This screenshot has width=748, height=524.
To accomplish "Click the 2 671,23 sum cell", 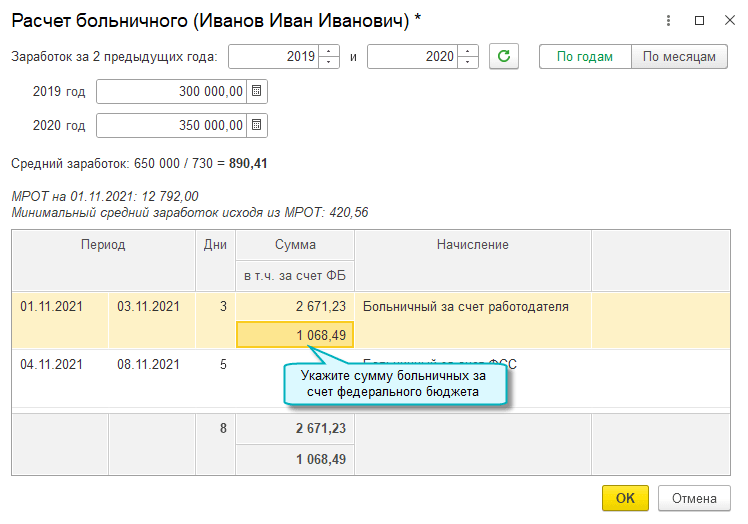I will pos(294,307).
